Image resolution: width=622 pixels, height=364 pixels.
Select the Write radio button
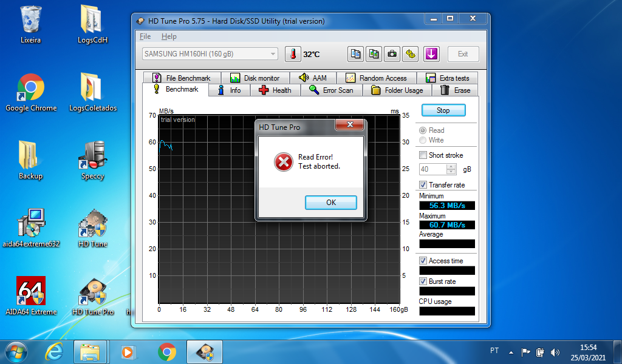[x=423, y=140]
